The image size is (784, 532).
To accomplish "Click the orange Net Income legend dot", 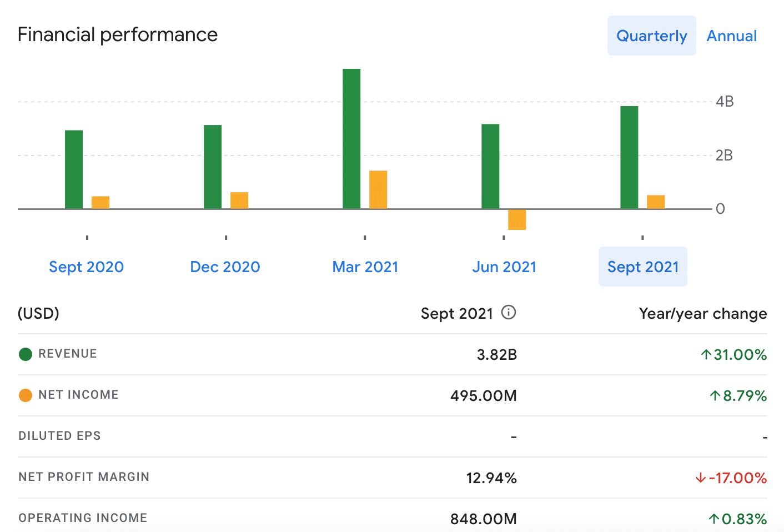I will [x=25, y=395].
